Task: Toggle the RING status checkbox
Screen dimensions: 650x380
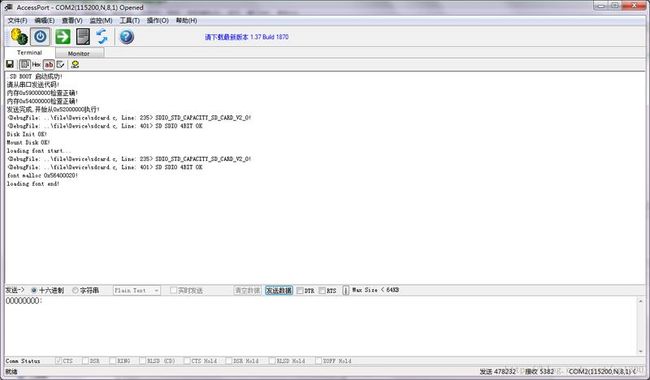Action: [x=112, y=361]
